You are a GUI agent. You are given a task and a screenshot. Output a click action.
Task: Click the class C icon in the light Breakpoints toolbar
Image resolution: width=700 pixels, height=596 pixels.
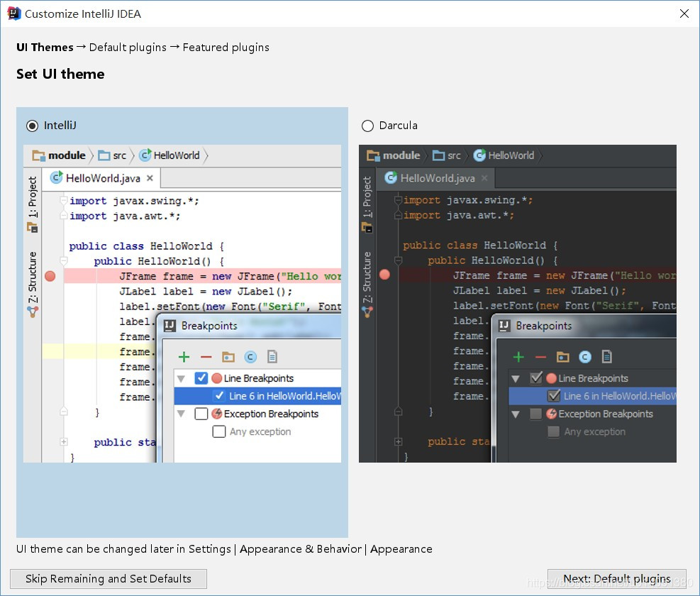tap(250, 356)
